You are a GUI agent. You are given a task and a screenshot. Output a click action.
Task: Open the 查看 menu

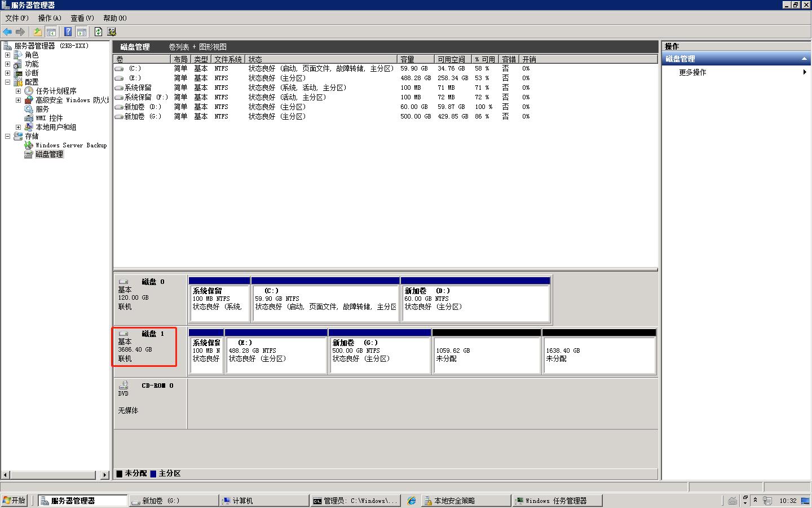(x=82, y=18)
